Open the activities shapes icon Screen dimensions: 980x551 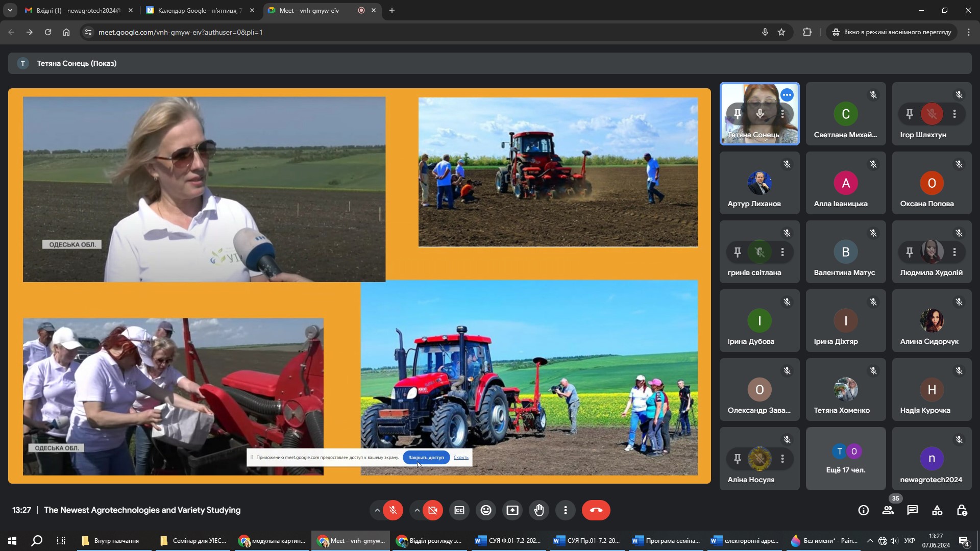coord(937,510)
